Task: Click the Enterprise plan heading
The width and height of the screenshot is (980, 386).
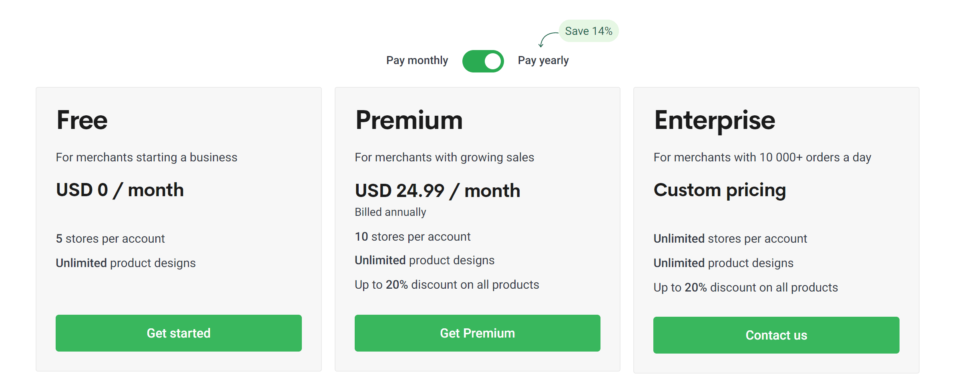Action: [x=714, y=120]
